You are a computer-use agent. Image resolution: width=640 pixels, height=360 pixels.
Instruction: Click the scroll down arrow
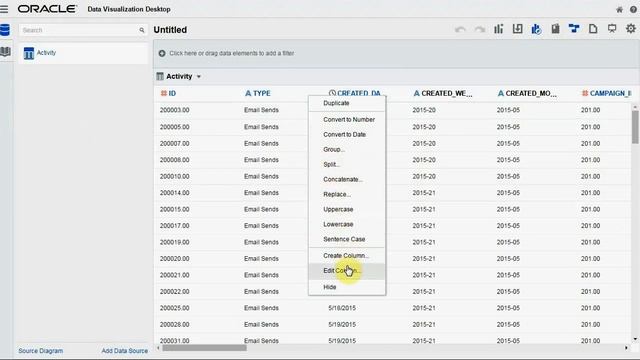tap(635, 339)
